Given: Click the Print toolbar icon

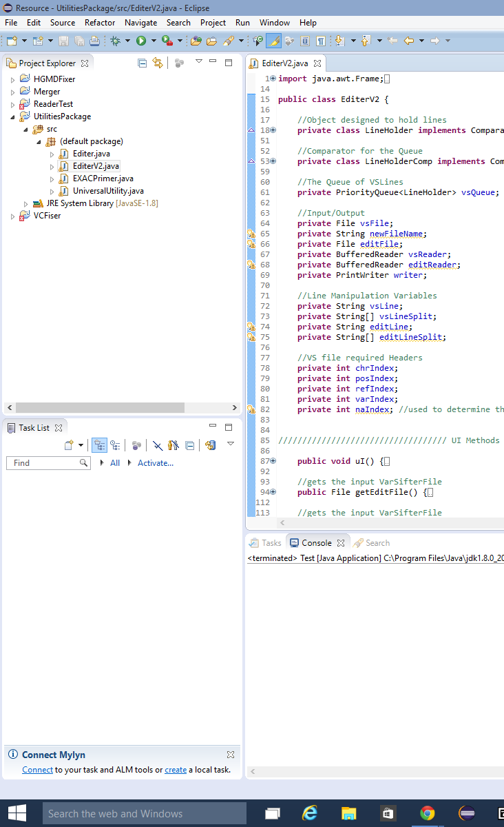Looking at the screenshot, I should coord(94,41).
